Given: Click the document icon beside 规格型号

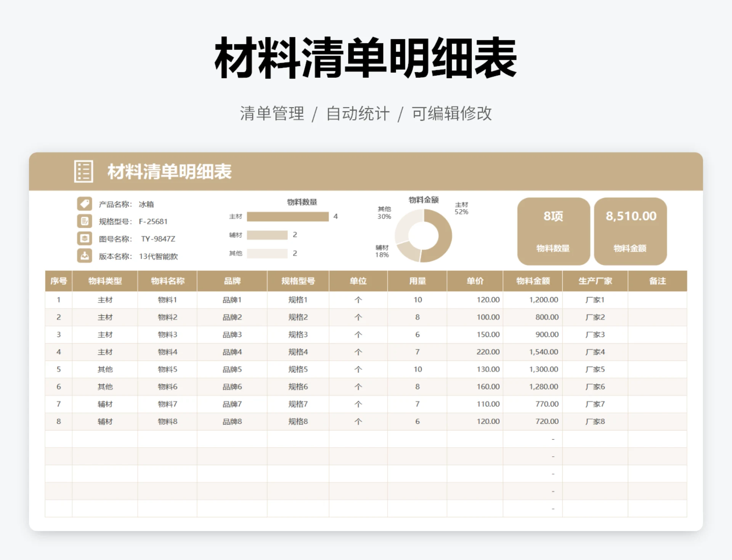Looking at the screenshot, I should (x=85, y=221).
